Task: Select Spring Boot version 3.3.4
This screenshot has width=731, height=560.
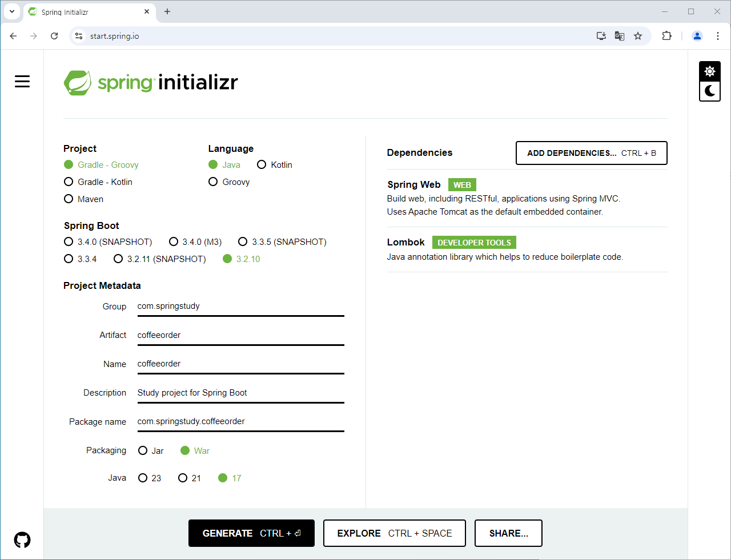Action: pos(69,259)
